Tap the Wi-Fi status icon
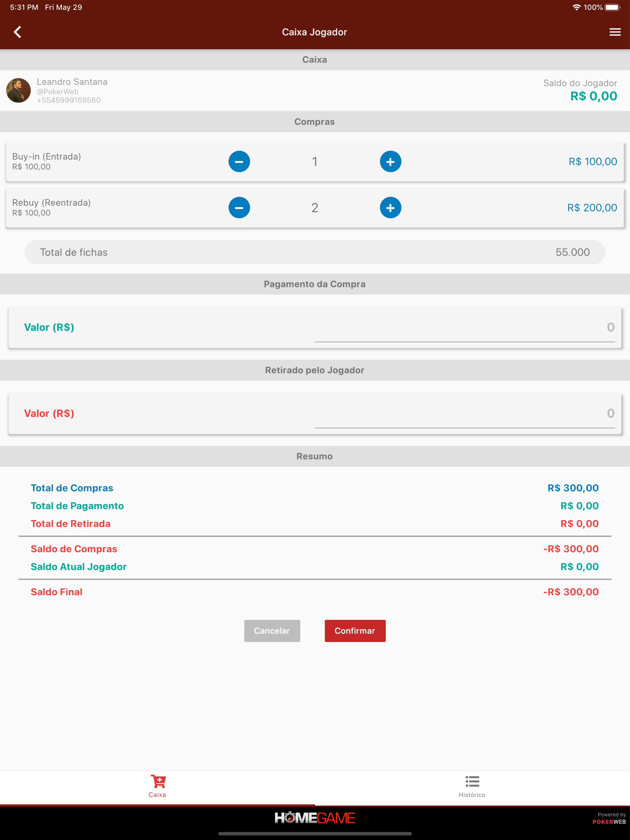This screenshot has height=840, width=630. coord(576,8)
